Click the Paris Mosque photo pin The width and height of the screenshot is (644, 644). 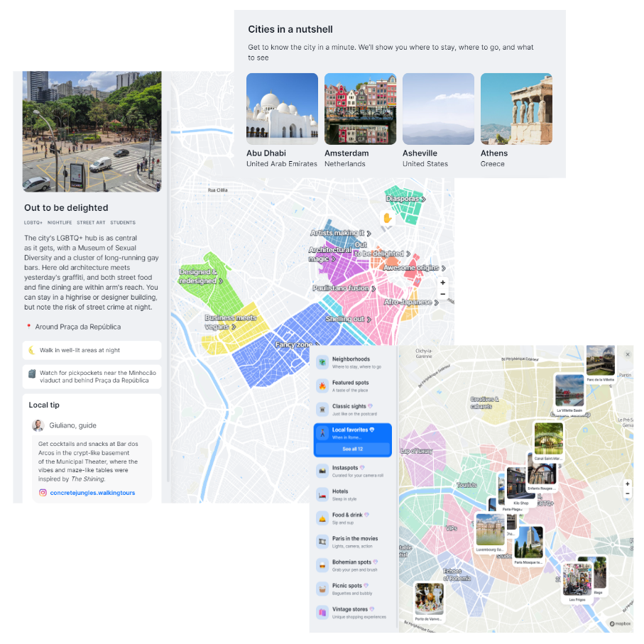528,545
